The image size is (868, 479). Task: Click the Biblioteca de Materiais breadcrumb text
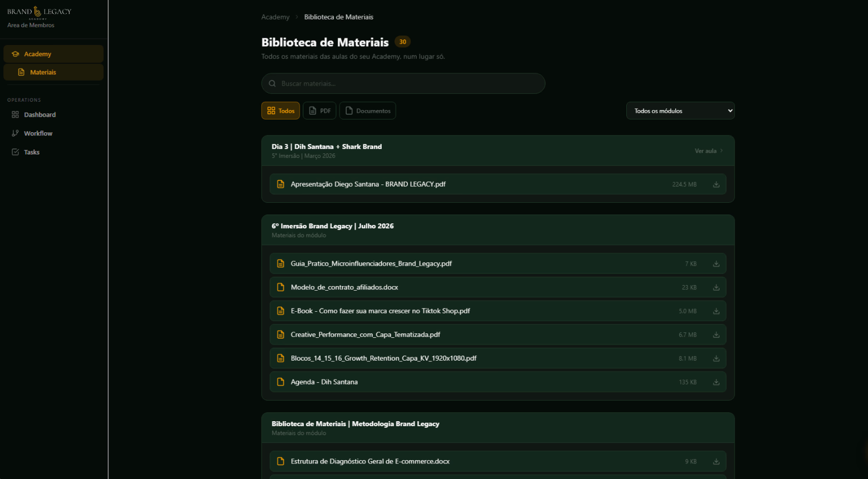pos(338,17)
